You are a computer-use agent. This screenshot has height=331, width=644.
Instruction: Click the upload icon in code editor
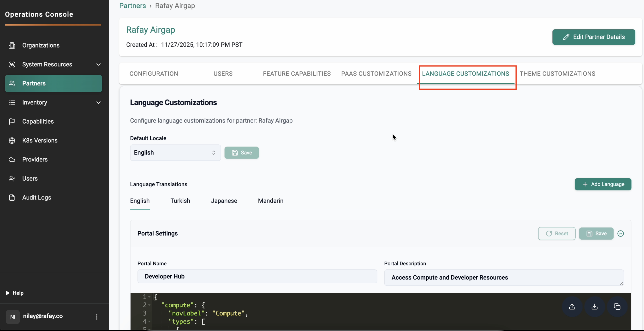click(572, 307)
